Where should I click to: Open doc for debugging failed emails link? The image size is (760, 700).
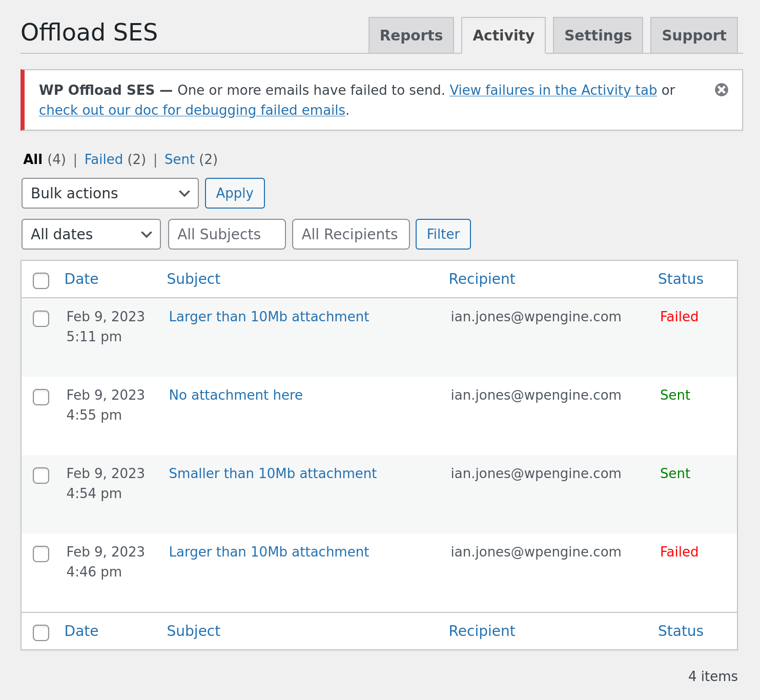click(192, 110)
